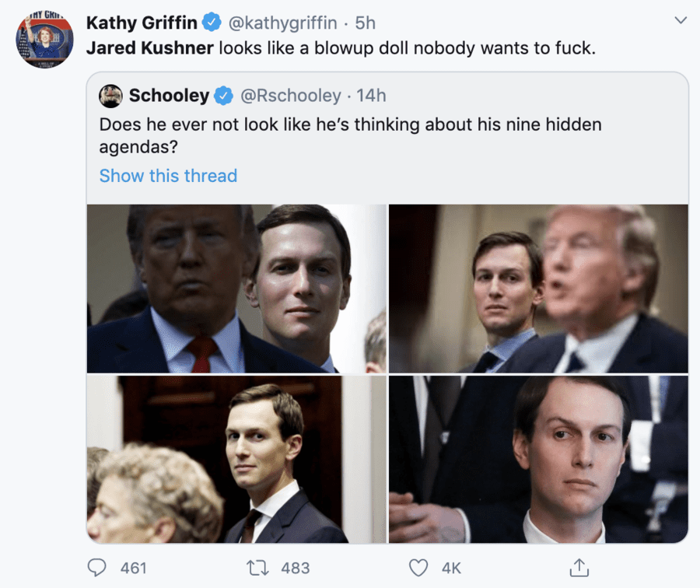The image size is (700, 588).
Task: Open the share tweet icon
Action: point(579,569)
